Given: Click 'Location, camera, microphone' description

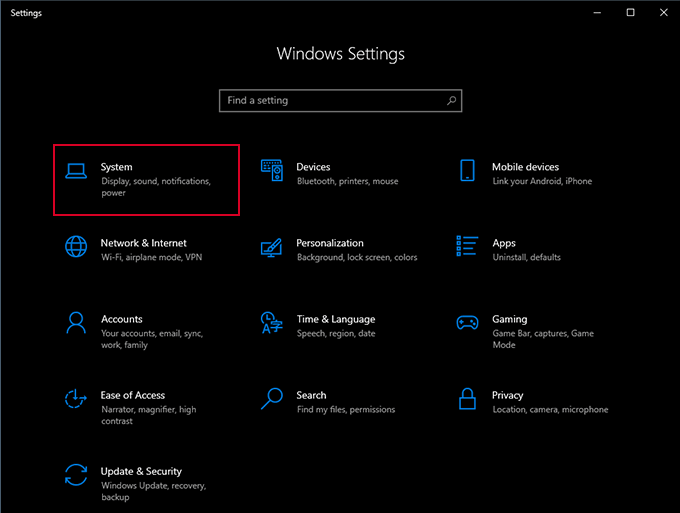Looking at the screenshot, I should pyautogui.click(x=550, y=410).
